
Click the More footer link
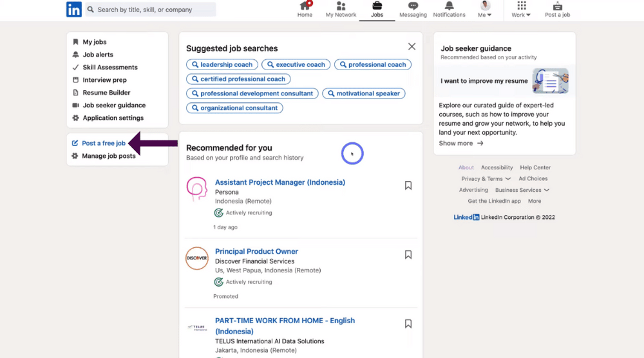click(x=535, y=201)
